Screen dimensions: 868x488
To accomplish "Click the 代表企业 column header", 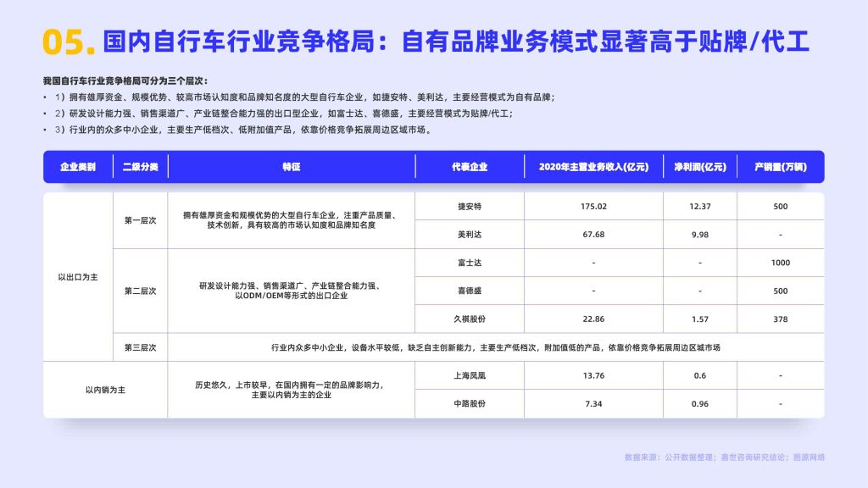I will pos(470,167).
